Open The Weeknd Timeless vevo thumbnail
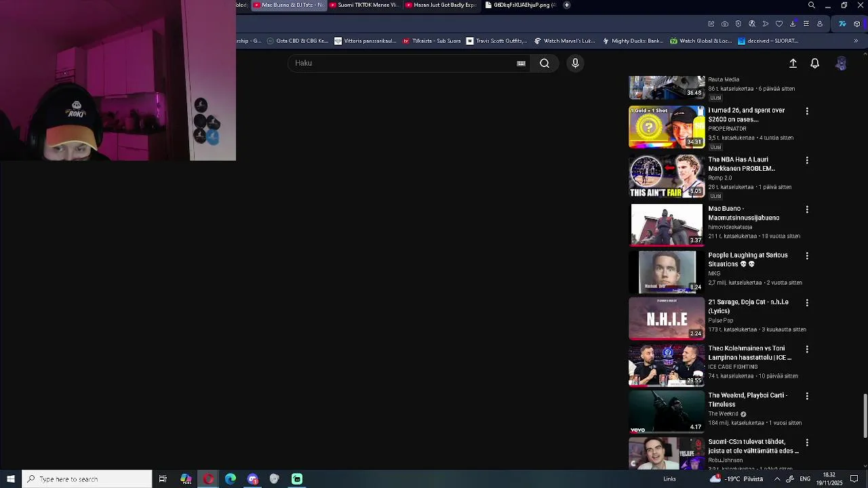 (667, 411)
